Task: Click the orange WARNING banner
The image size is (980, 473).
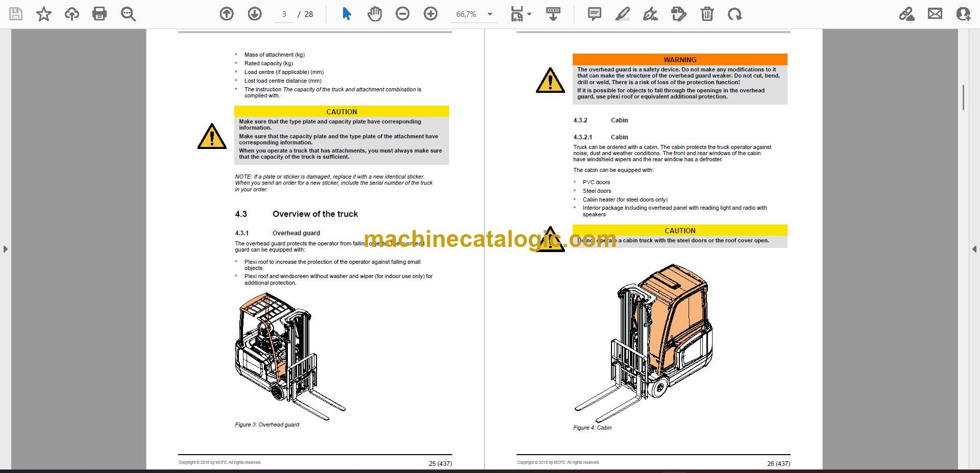Action: pos(680,60)
